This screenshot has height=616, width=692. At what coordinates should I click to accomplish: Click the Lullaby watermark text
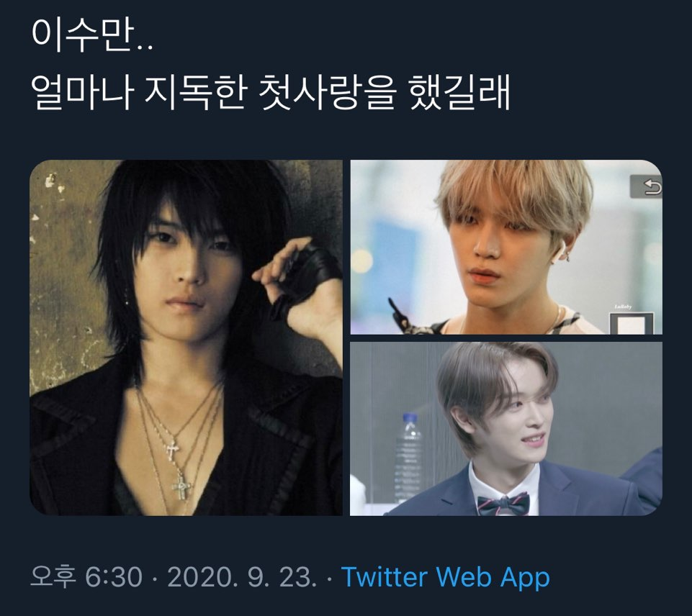(623, 307)
